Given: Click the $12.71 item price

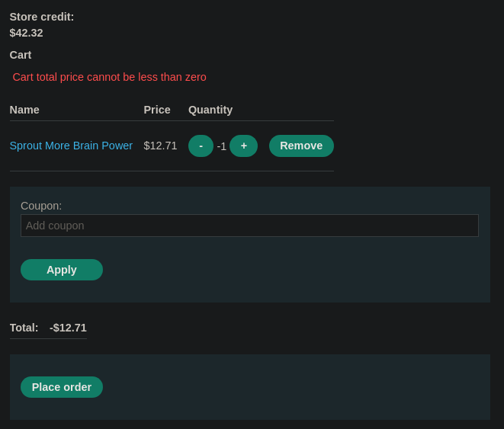Looking at the screenshot, I should point(160,146).
